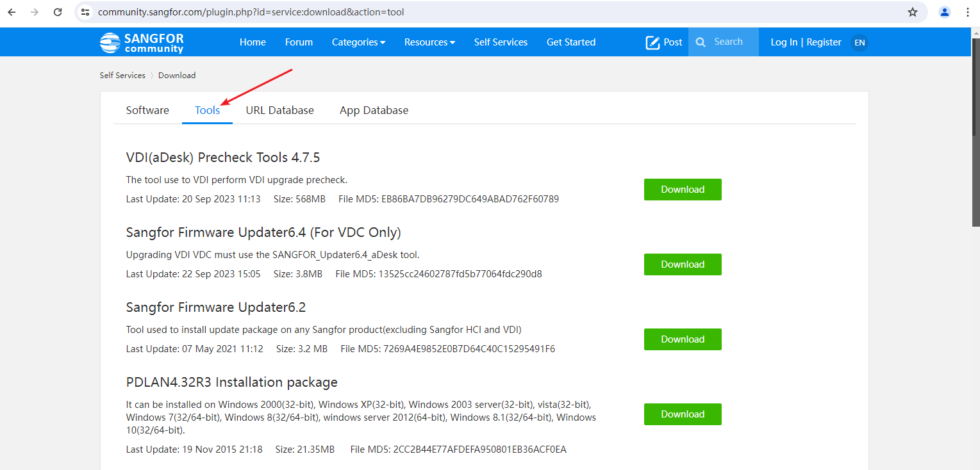Click the Sangfor Community logo
This screenshot has height=470, width=980.
click(142, 42)
